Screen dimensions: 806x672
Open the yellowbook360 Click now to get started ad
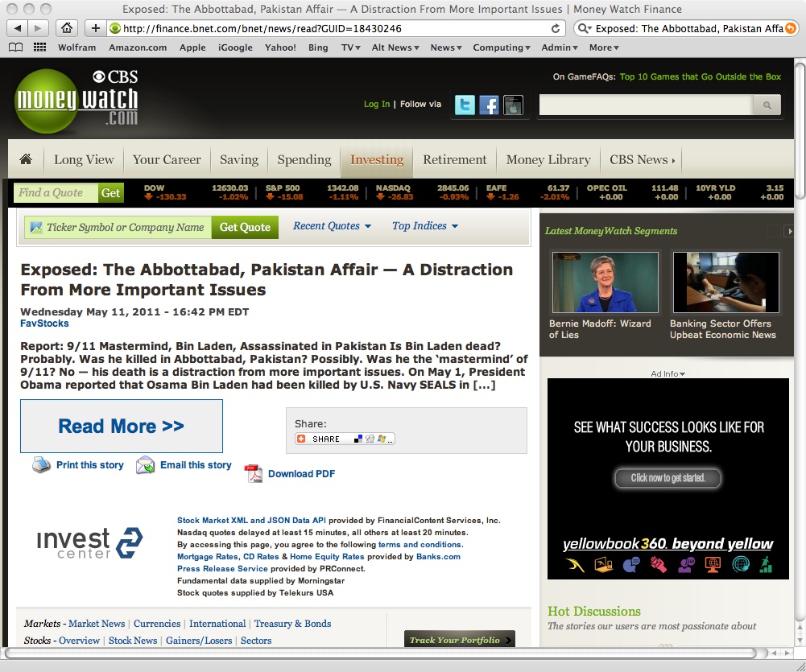(668, 478)
